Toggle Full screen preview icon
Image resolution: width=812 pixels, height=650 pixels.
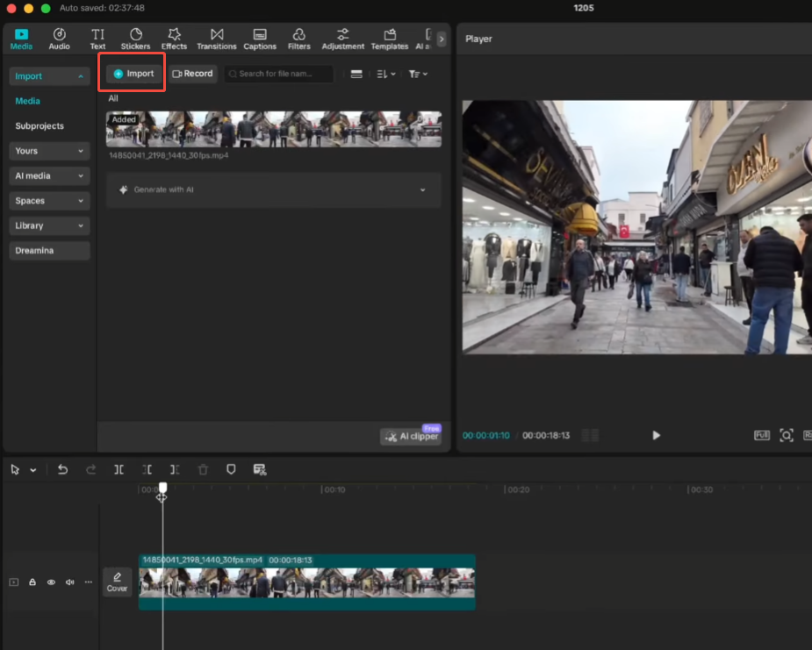click(762, 435)
